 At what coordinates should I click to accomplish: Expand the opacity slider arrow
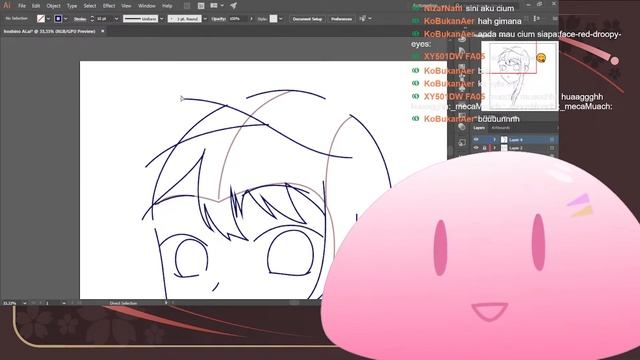[x=251, y=19]
